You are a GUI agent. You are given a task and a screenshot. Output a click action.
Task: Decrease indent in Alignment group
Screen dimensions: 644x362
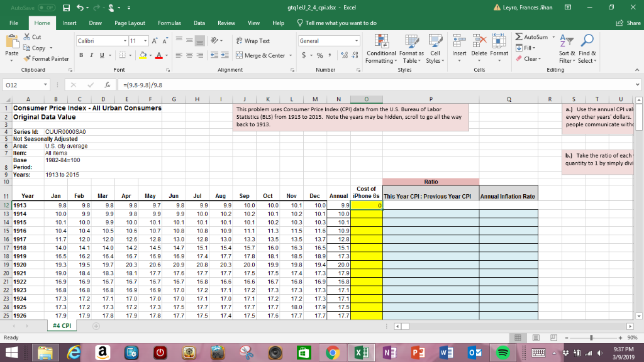[214, 55]
